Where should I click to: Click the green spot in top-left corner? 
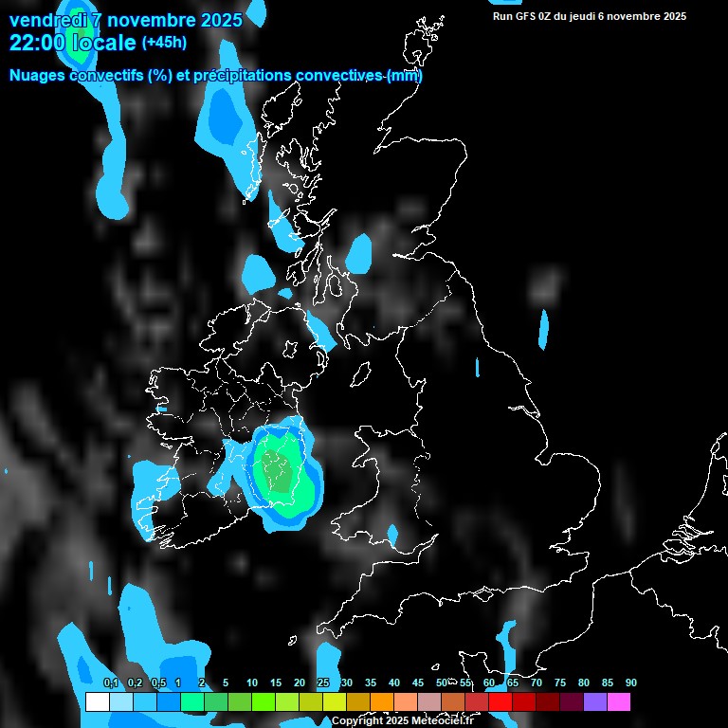click(82, 38)
